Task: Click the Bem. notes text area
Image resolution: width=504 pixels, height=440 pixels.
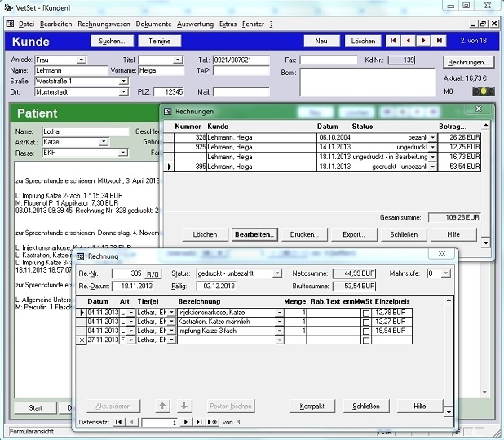Action: (x=368, y=82)
